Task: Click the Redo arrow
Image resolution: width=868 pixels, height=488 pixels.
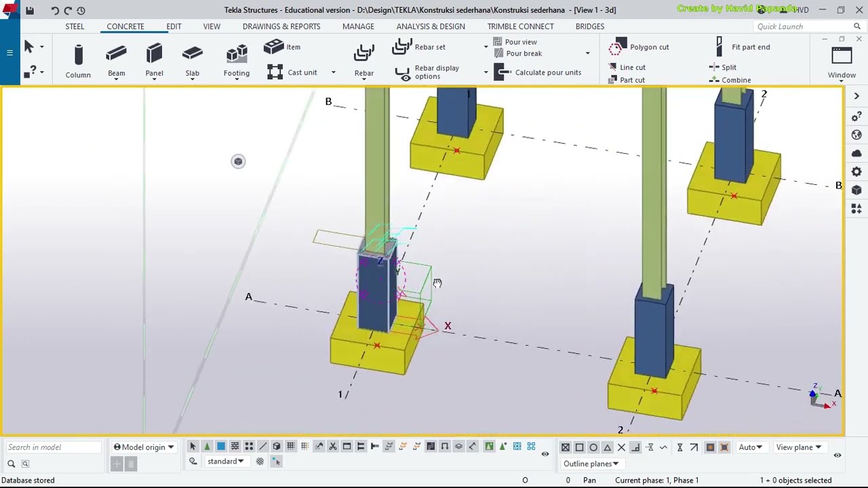Action: 68,10
